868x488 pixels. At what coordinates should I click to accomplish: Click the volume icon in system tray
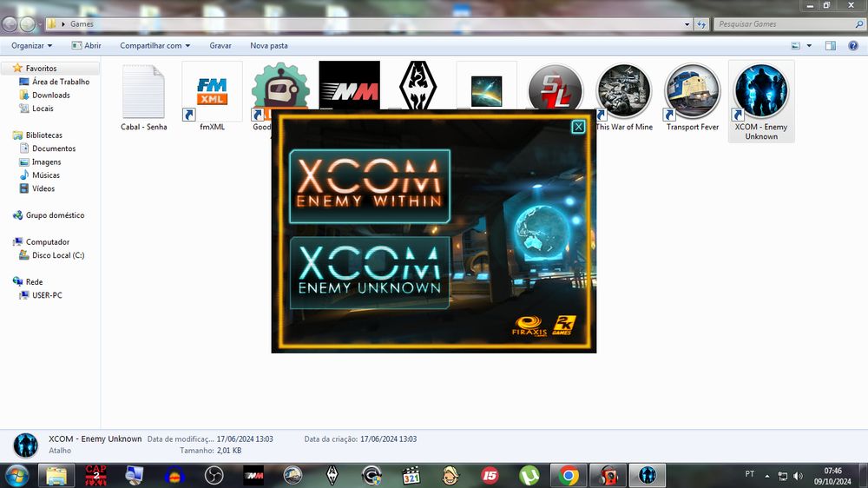[798, 476]
